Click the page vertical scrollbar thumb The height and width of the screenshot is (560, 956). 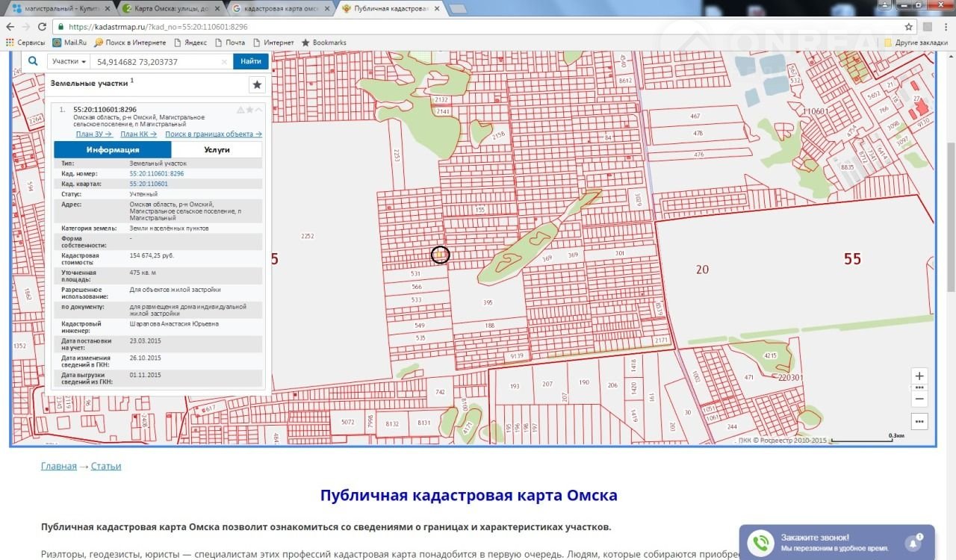click(x=950, y=217)
